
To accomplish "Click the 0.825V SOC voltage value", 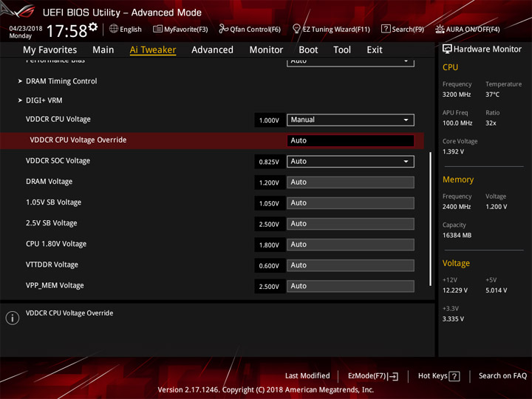I will coord(269,162).
